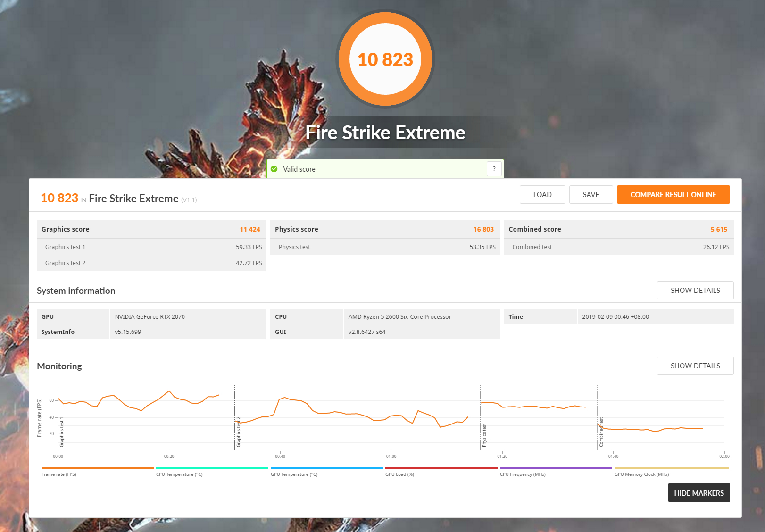Click the Fire Strike Extreme banner title
Screen dimensions: 765x532
tap(385, 133)
